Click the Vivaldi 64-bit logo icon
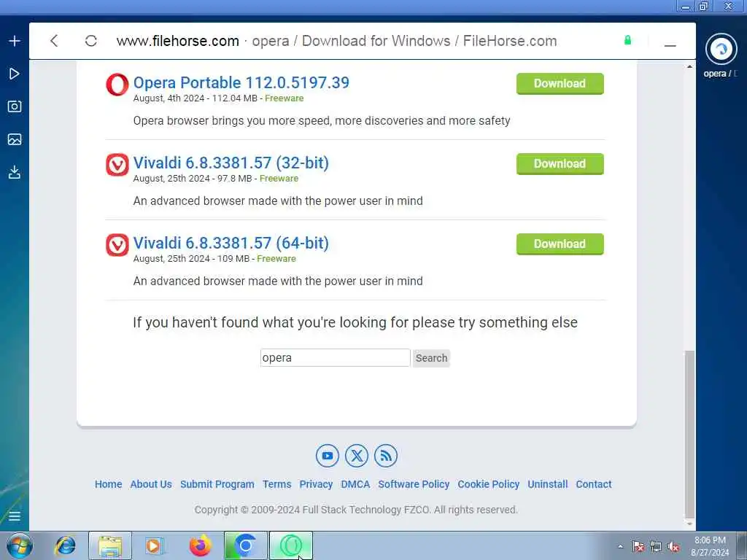The width and height of the screenshot is (747, 560). click(117, 245)
